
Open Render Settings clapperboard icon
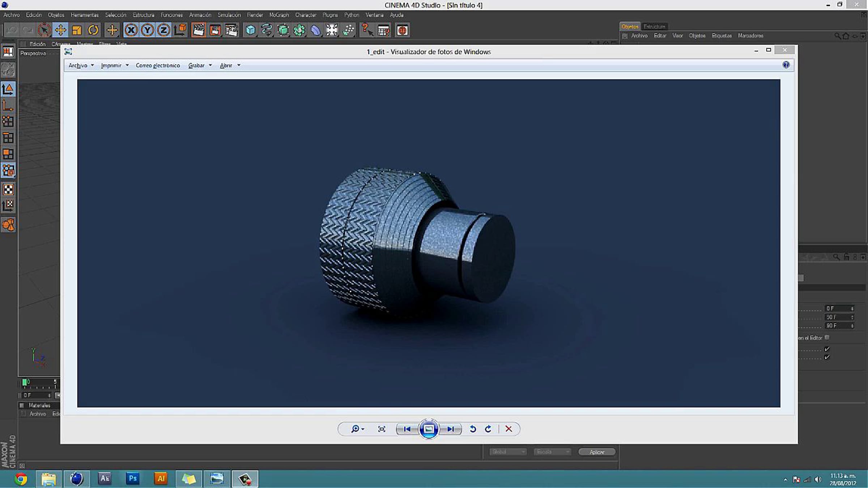231,30
